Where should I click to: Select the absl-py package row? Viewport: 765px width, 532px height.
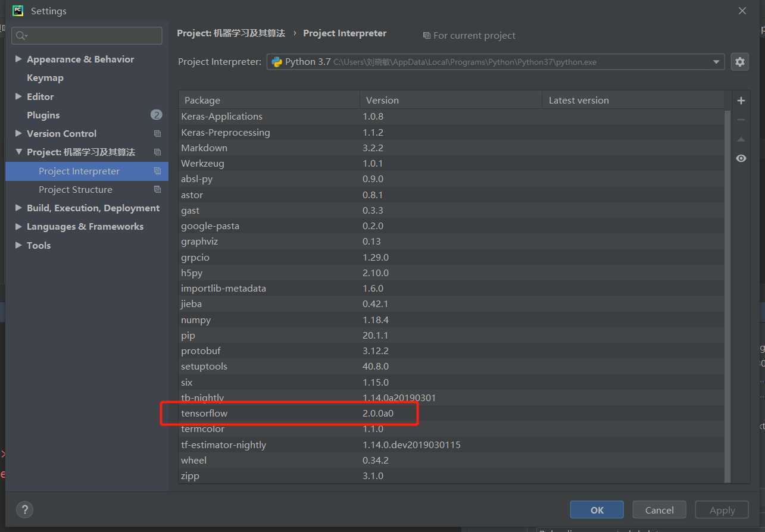coord(451,179)
